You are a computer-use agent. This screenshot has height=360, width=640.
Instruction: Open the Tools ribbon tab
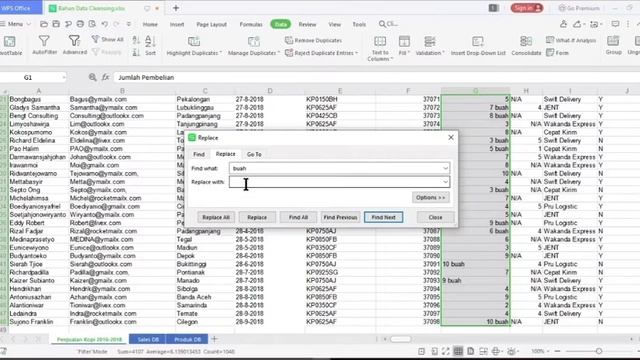[359, 24]
